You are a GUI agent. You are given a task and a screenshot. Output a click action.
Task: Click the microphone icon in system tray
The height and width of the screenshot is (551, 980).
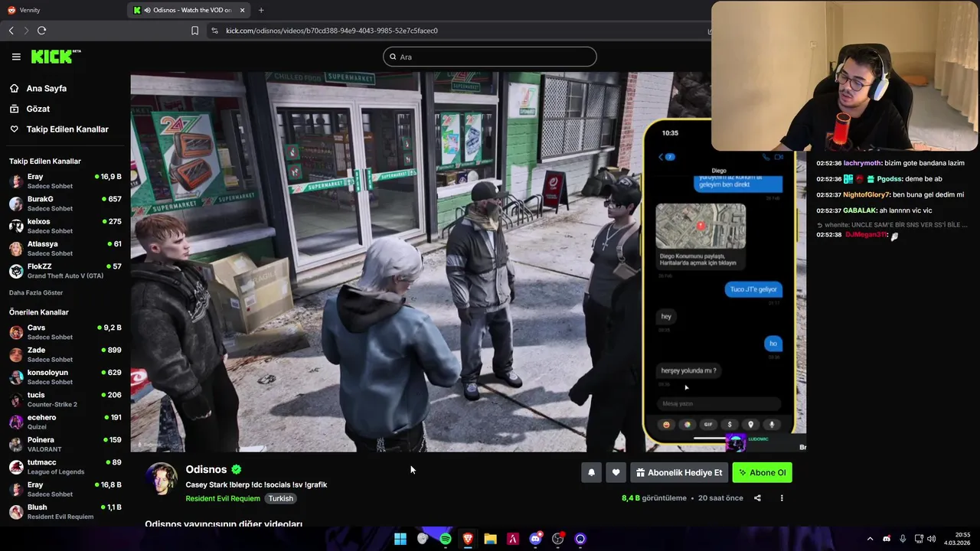point(903,539)
